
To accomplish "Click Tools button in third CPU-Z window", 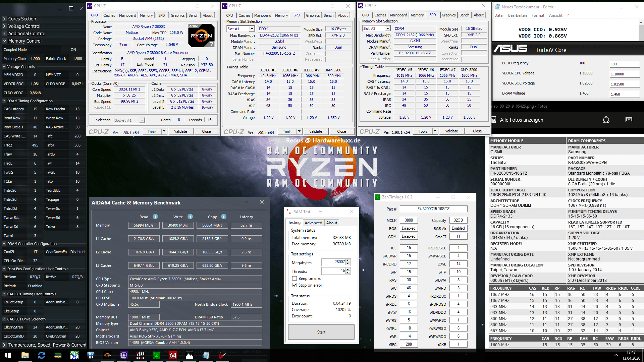I will pos(423,131).
